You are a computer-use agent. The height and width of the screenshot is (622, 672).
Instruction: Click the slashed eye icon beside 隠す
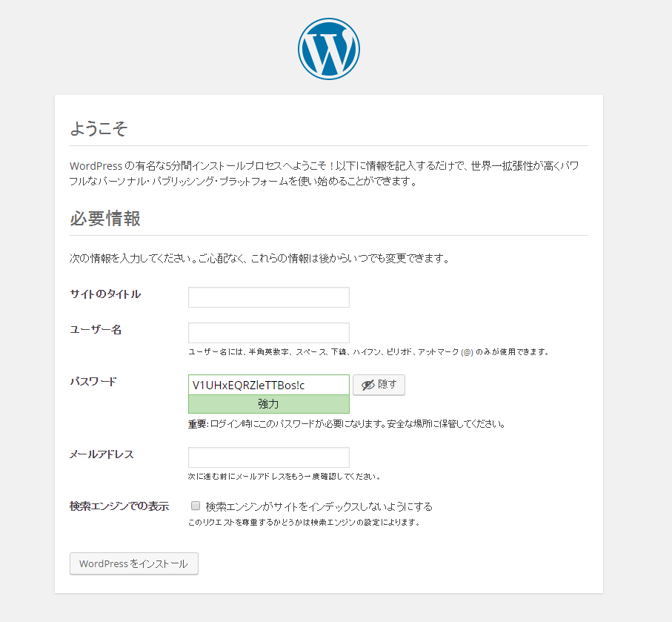367,385
